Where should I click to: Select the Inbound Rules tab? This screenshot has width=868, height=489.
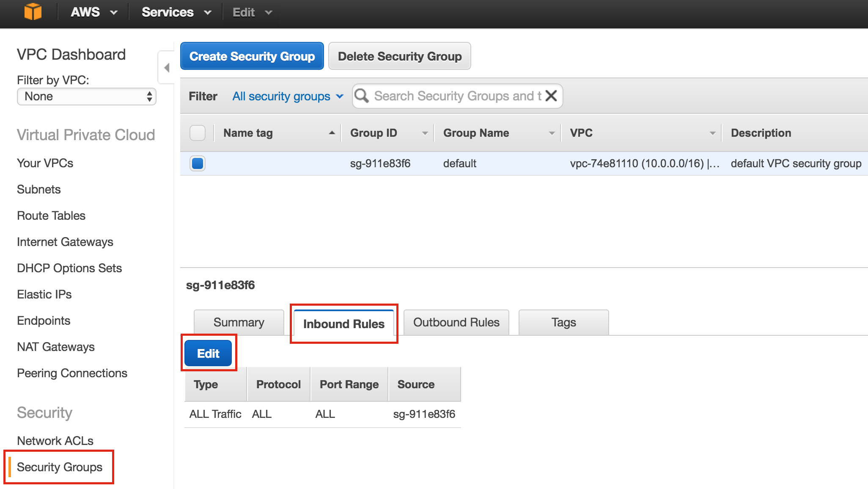[x=344, y=324]
